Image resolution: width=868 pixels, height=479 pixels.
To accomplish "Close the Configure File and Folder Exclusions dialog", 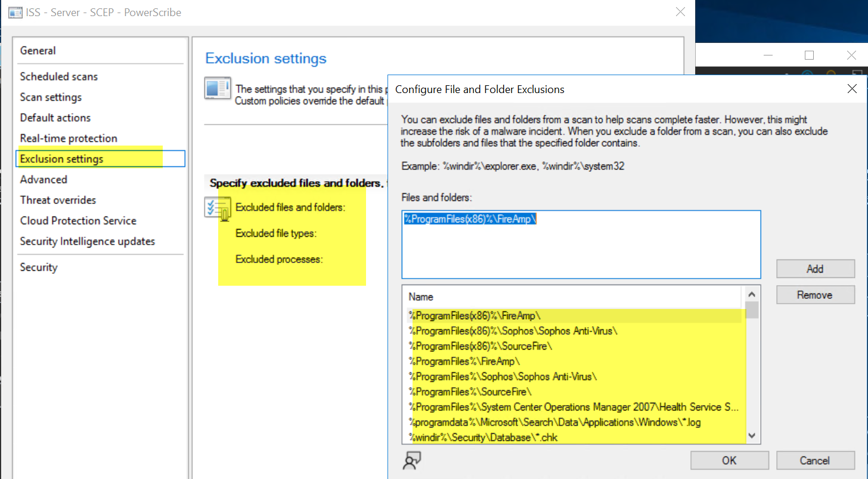I will coord(851,89).
